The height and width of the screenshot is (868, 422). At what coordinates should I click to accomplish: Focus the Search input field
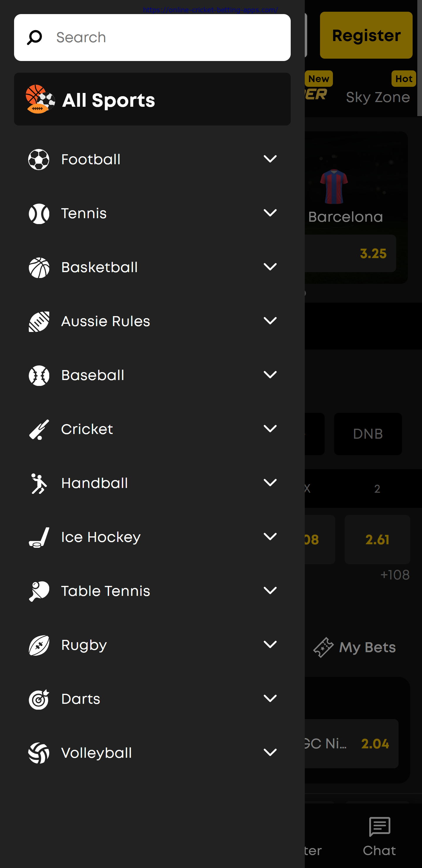169,38
